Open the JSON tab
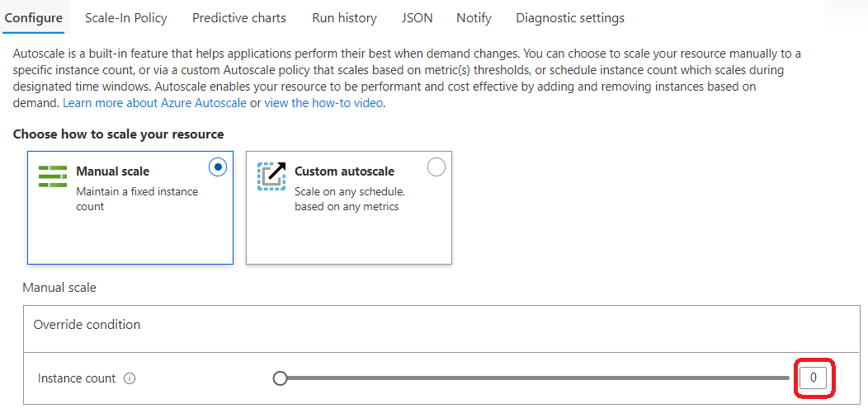 click(x=417, y=17)
